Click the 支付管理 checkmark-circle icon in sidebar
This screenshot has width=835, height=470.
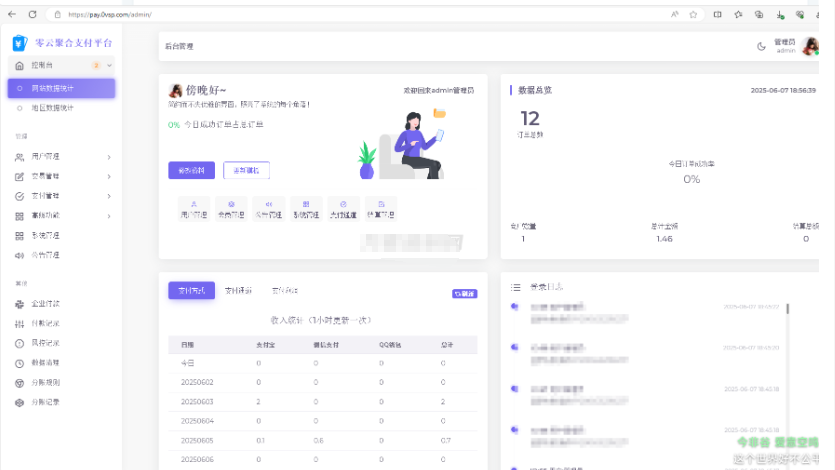point(20,196)
